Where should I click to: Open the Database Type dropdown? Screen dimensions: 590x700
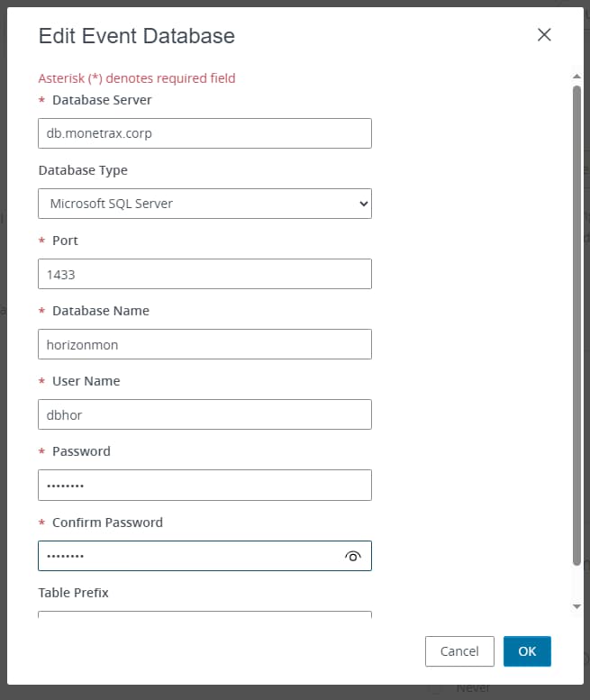(x=204, y=204)
